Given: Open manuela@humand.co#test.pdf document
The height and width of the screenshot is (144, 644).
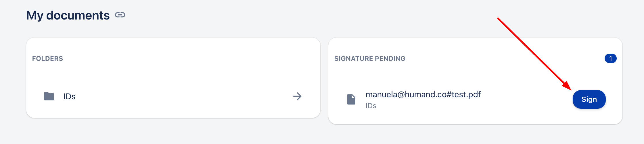Looking at the screenshot, I should pyautogui.click(x=423, y=94).
